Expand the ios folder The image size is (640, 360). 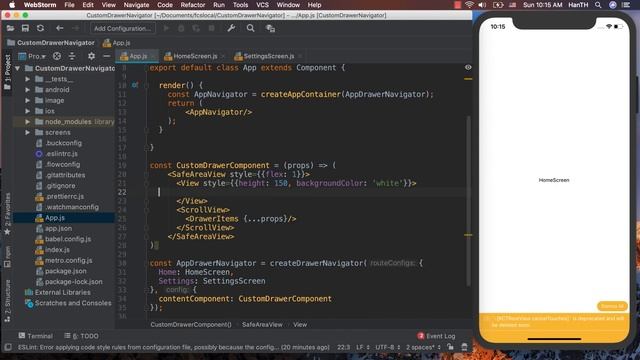click(x=27, y=111)
